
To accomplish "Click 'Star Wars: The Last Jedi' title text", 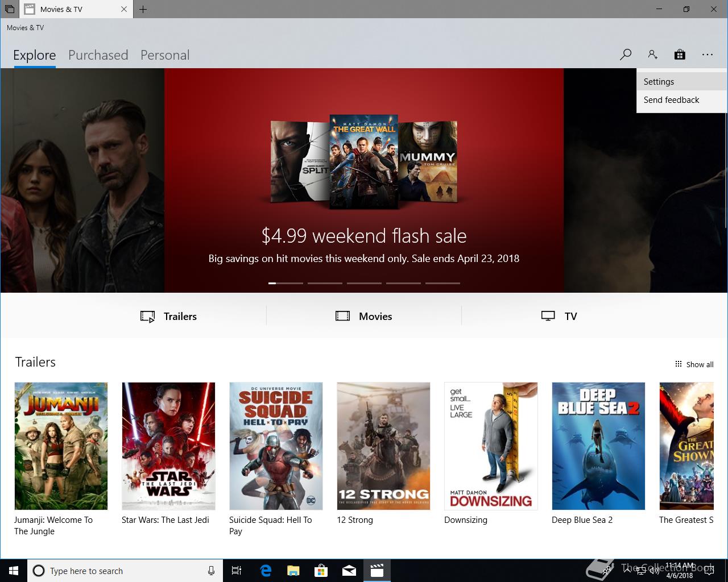I will [166, 520].
